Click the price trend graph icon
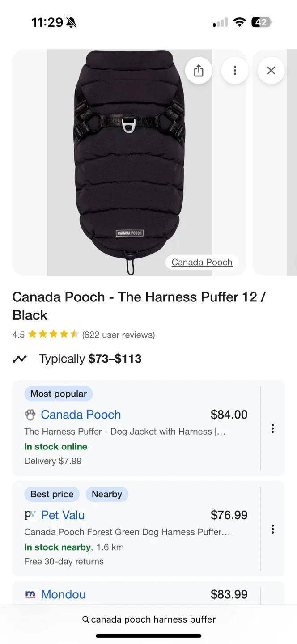This screenshot has width=297, height=644. pyautogui.click(x=20, y=359)
